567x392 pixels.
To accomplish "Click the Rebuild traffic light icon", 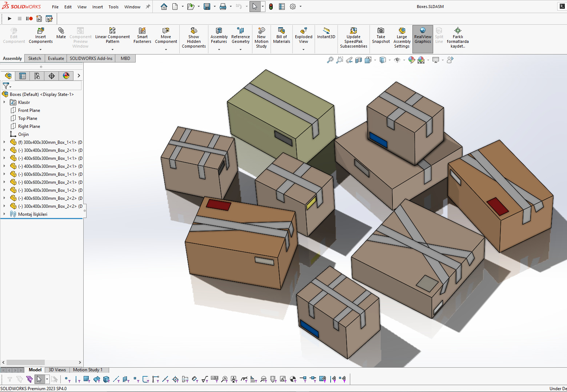I will click(271, 7).
